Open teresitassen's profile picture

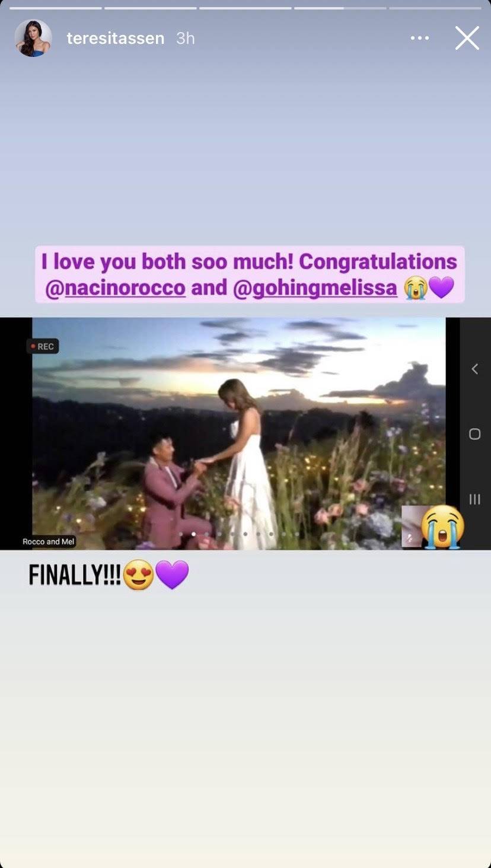pyautogui.click(x=33, y=38)
